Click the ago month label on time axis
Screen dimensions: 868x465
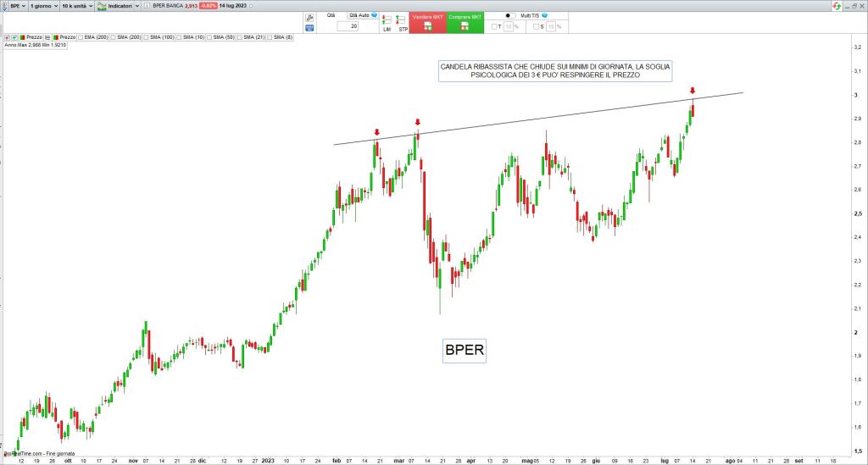730,460
